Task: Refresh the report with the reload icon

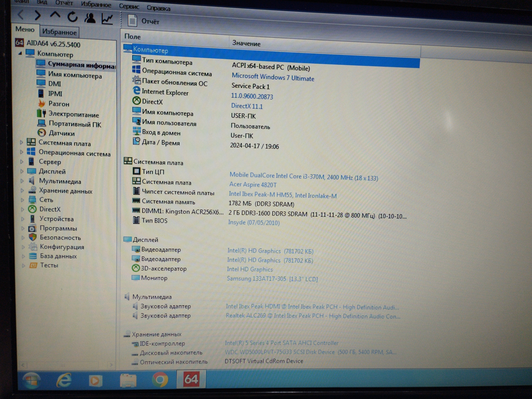Action: coord(73,17)
